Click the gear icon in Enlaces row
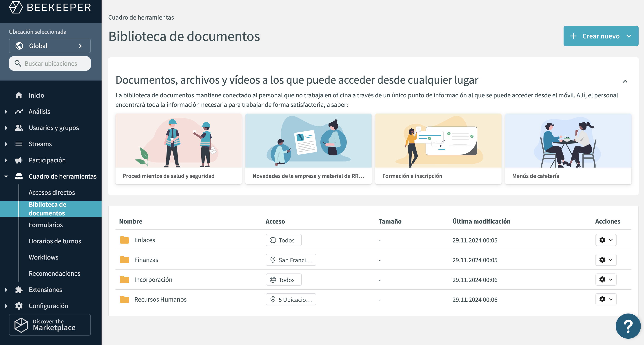 coord(602,240)
